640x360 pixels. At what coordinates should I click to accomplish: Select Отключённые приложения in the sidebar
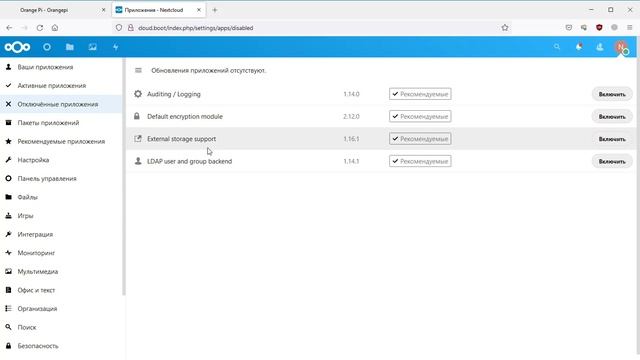tap(61, 104)
